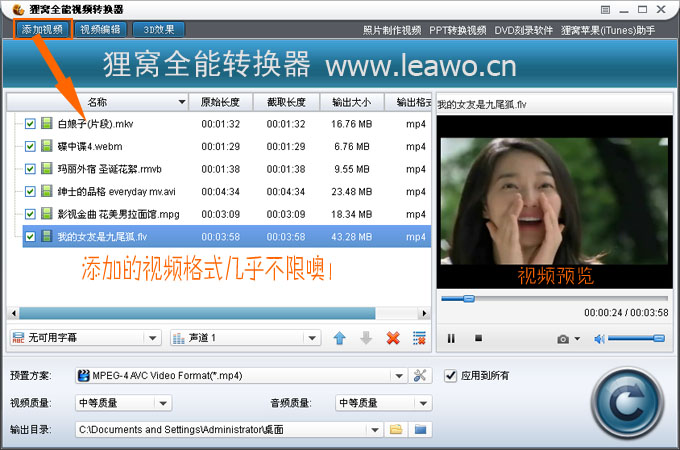The width and height of the screenshot is (680, 450).
Task: Click 输出大小 column header
Action: (x=352, y=102)
